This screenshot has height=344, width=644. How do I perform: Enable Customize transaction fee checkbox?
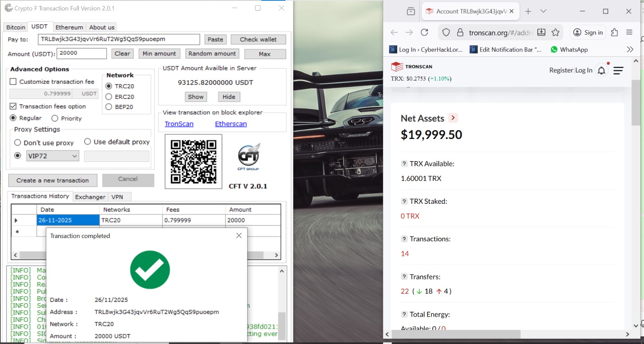pos(13,82)
